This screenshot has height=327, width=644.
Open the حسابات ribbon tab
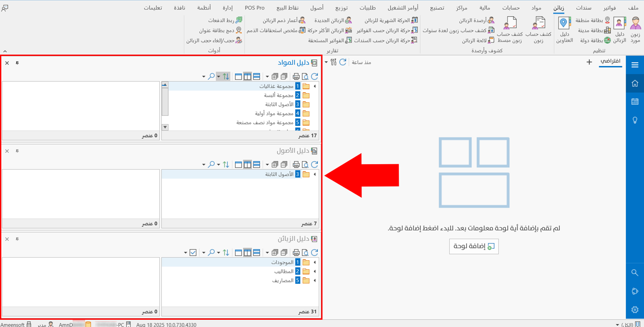pyautogui.click(x=511, y=8)
